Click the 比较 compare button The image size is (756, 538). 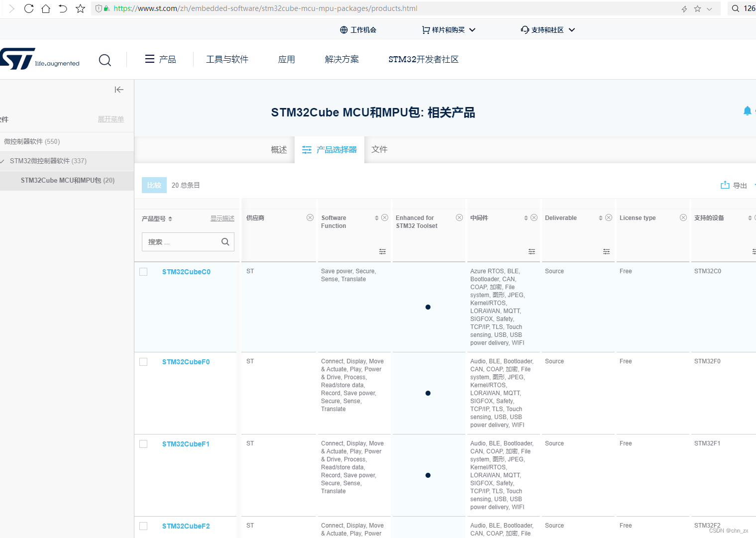pyautogui.click(x=154, y=185)
